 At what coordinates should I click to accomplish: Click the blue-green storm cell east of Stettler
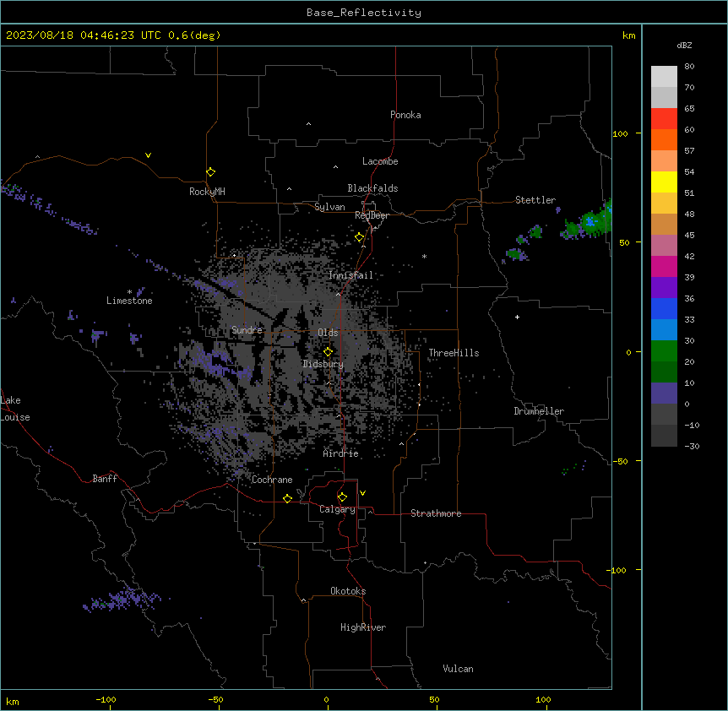tap(589, 223)
